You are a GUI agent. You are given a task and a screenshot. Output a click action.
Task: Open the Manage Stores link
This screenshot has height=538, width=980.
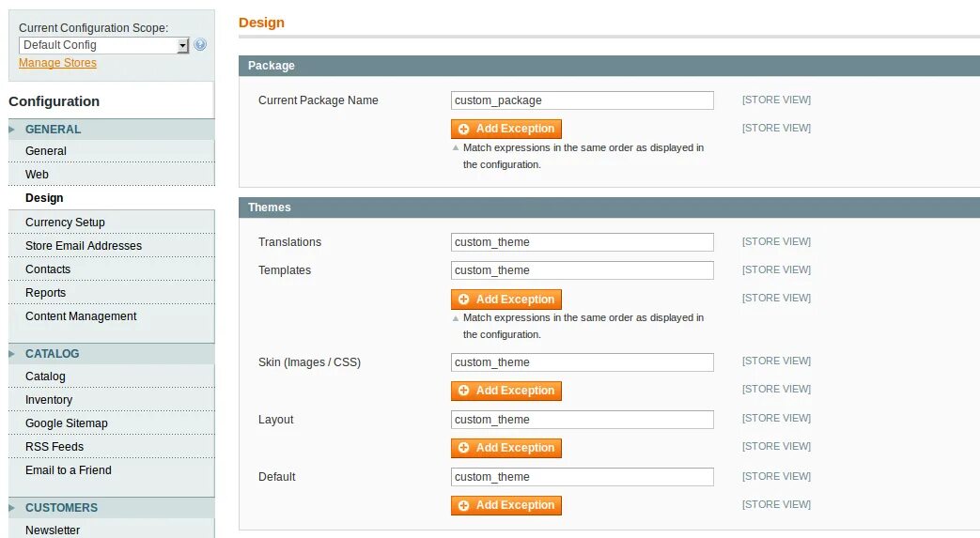pyautogui.click(x=57, y=63)
